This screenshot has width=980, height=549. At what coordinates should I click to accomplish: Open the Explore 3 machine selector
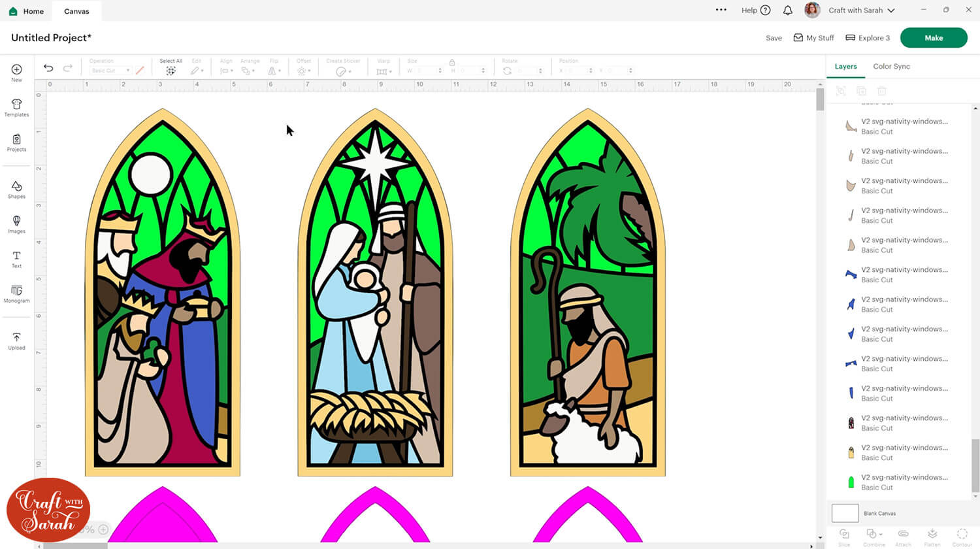pos(868,38)
